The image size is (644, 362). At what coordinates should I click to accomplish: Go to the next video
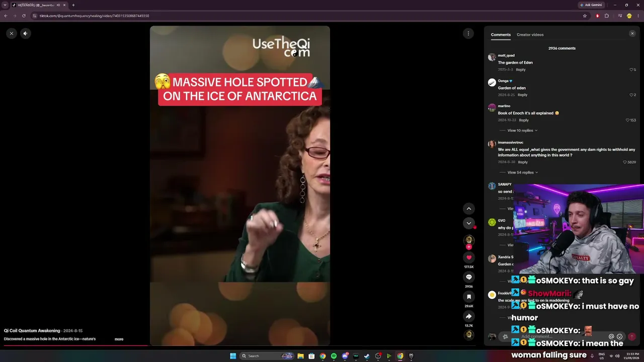click(x=469, y=223)
